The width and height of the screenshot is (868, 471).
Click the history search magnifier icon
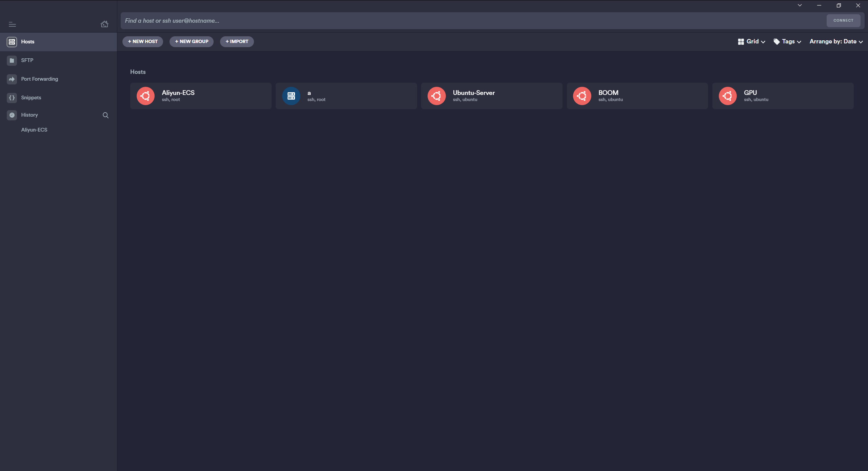[x=105, y=115]
